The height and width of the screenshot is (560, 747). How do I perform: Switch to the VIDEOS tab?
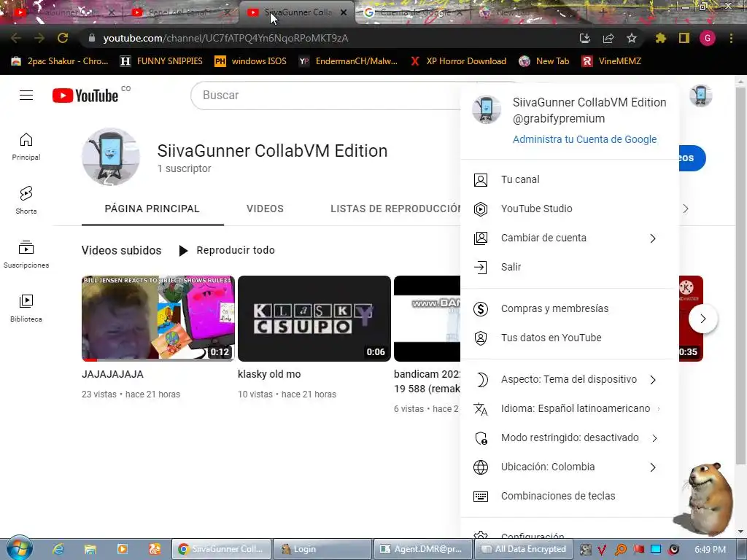[x=265, y=209]
